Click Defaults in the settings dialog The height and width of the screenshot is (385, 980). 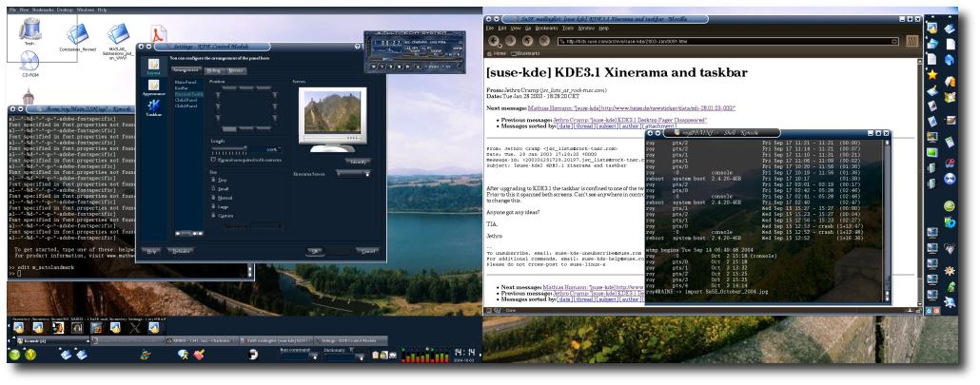(180, 251)
